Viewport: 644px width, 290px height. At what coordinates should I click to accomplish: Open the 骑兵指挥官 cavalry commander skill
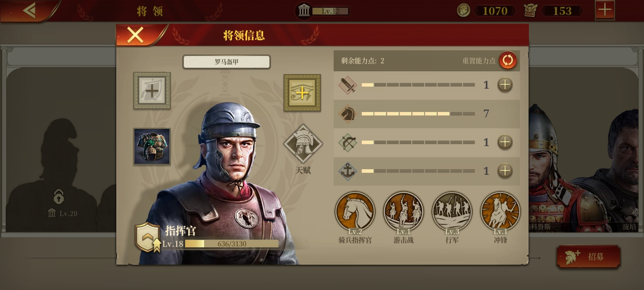[x=355, y=211]
